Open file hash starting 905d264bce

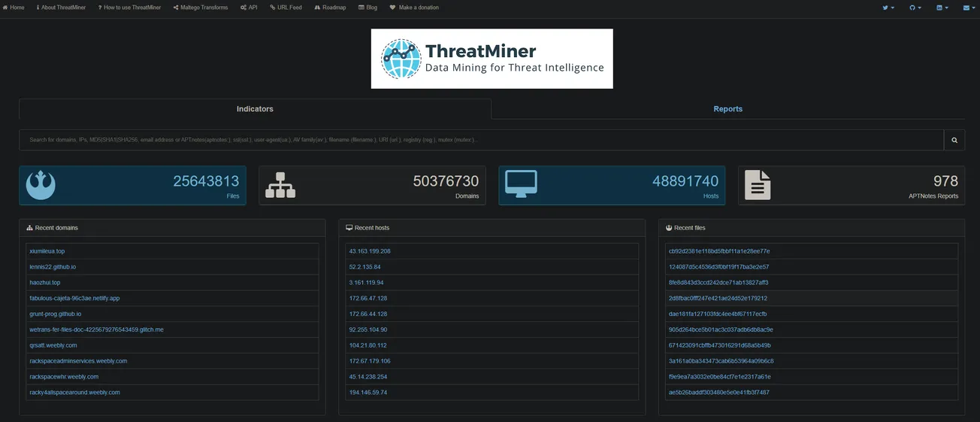[x=721, y=329]
